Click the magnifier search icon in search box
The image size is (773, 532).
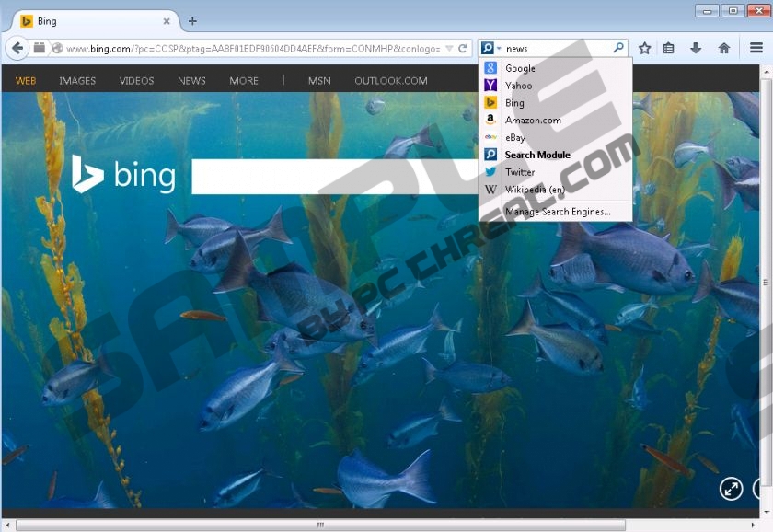(618, 48)
